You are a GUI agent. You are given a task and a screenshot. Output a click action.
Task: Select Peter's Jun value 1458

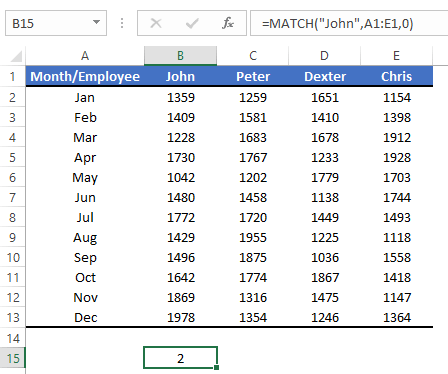coord(253,197)
